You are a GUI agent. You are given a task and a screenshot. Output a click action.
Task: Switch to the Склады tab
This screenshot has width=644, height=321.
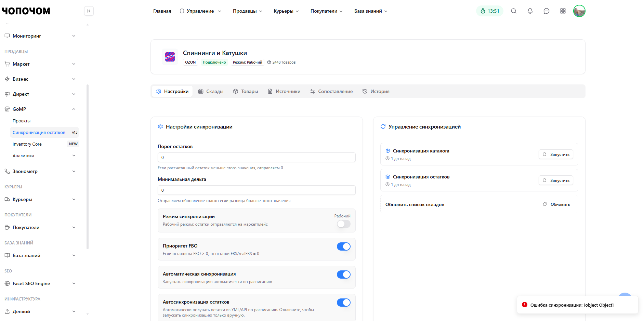(211, 91)
